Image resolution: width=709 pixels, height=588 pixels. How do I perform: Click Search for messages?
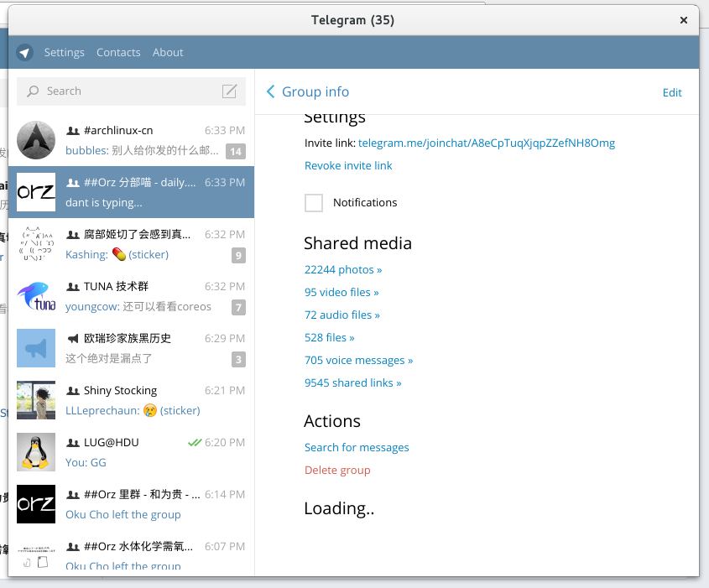tap(357, 447)
